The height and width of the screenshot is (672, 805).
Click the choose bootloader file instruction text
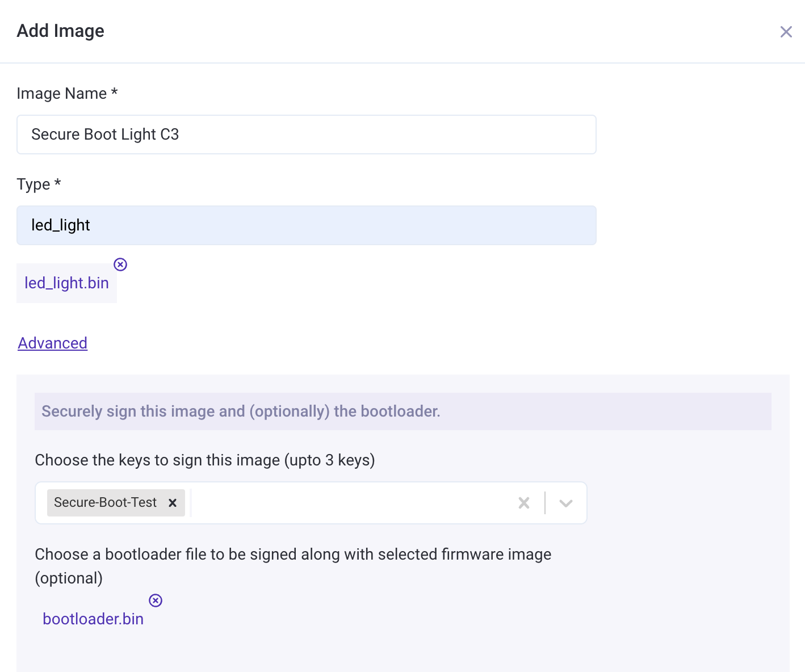(293, 555)
